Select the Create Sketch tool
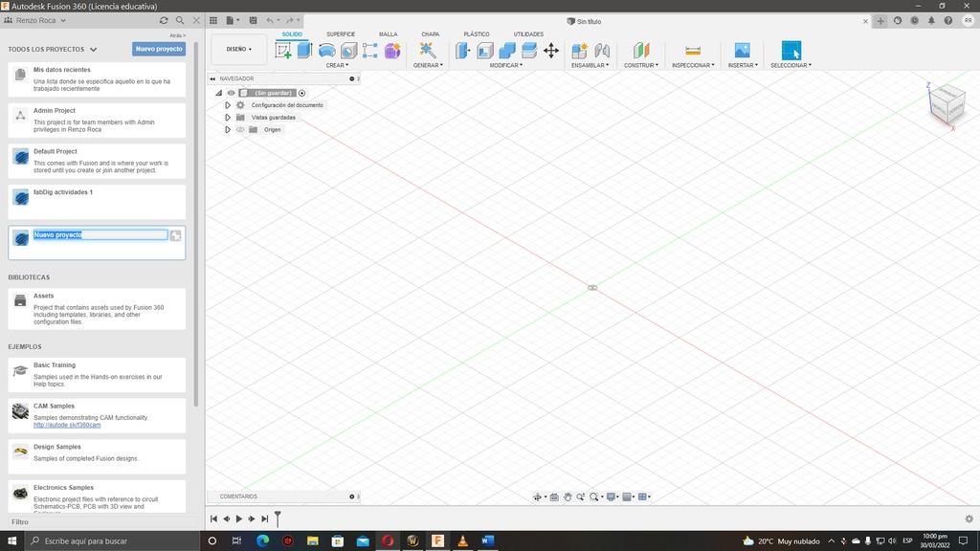This screenshot has height=551, width=980. [283, 51]
